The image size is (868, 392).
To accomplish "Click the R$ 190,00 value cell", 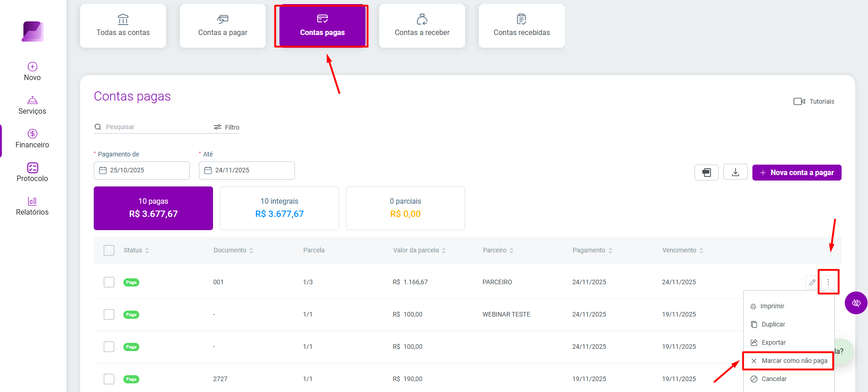I will pyautogui.click(x=407, y=379).
